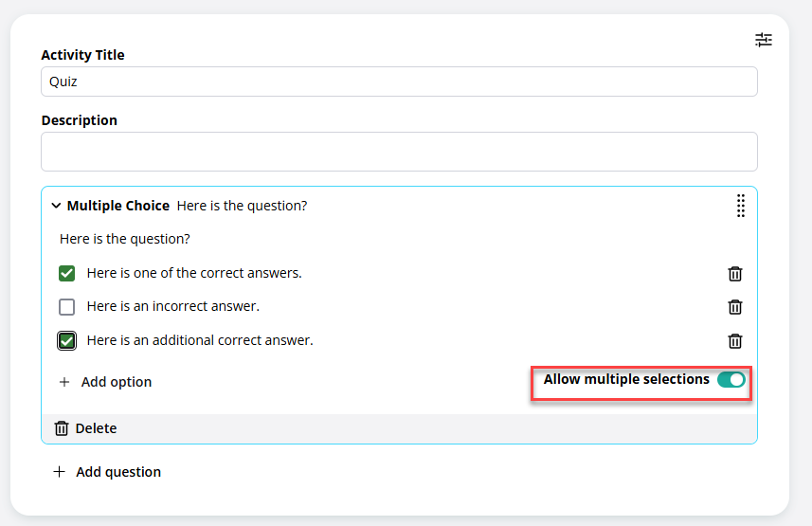Grab the question drag handle dots
Screen dimensions: 812x526
pos(741,206)
